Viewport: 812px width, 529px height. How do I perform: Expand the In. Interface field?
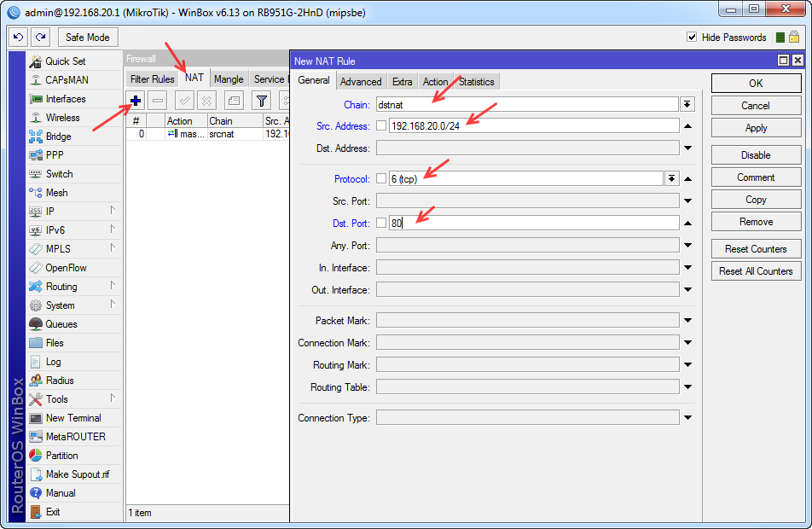[687, 268]
